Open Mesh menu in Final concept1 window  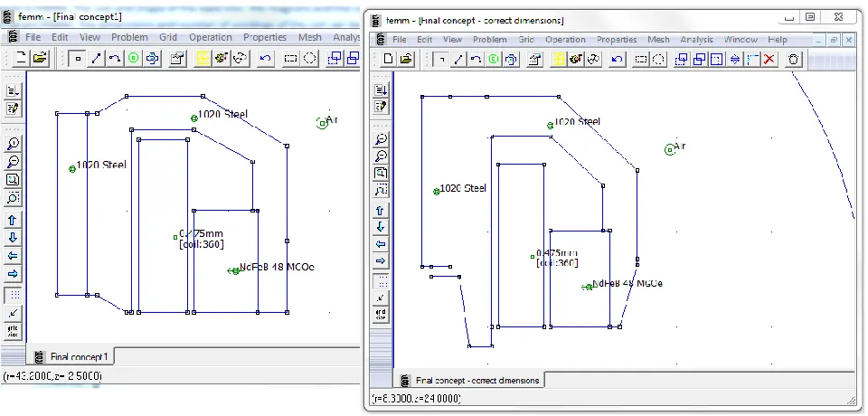coord(309,37)
